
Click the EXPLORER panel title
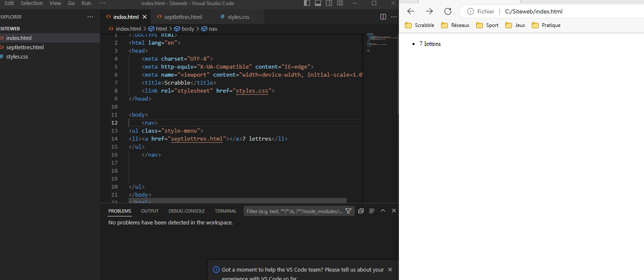(x=11, y=17)
